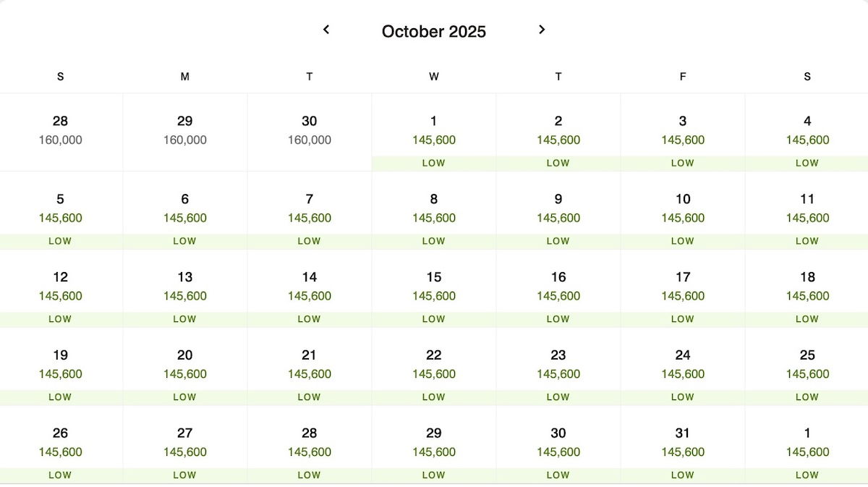Select October 15 Wednesday date
Screen dimensions: 868x487
pyautogui.click(x=434, y=289)
